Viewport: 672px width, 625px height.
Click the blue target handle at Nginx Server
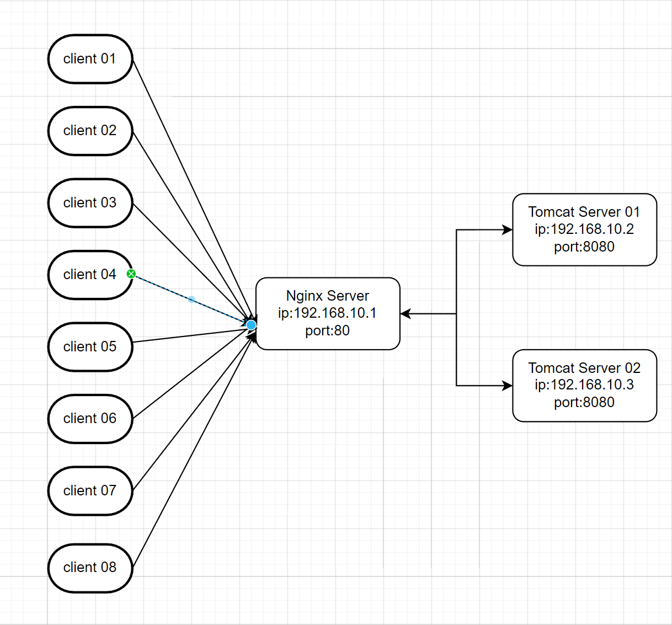(251, 325)
